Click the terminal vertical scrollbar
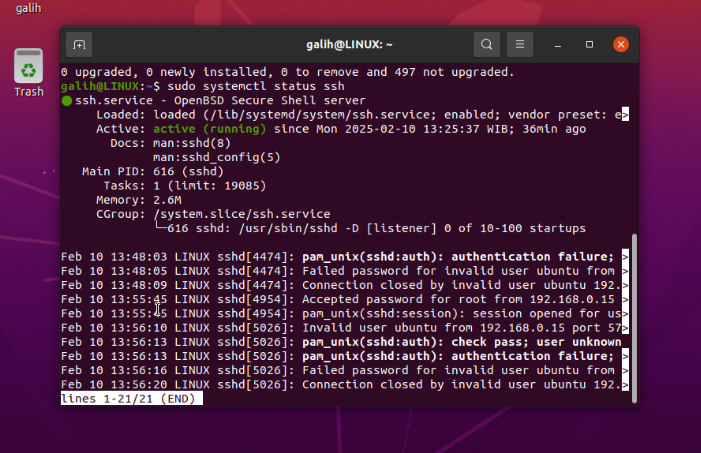This screenshot has width=701, height=453. click(634, 318)
